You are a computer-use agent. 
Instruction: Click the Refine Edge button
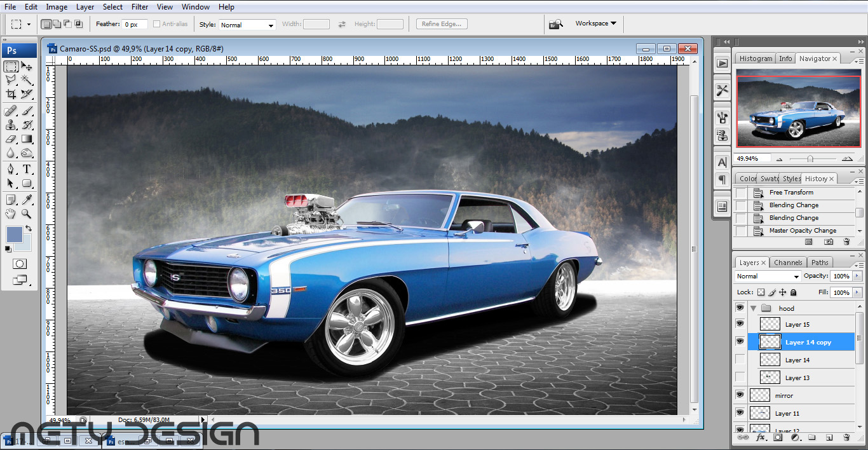(x=442, y=24)
